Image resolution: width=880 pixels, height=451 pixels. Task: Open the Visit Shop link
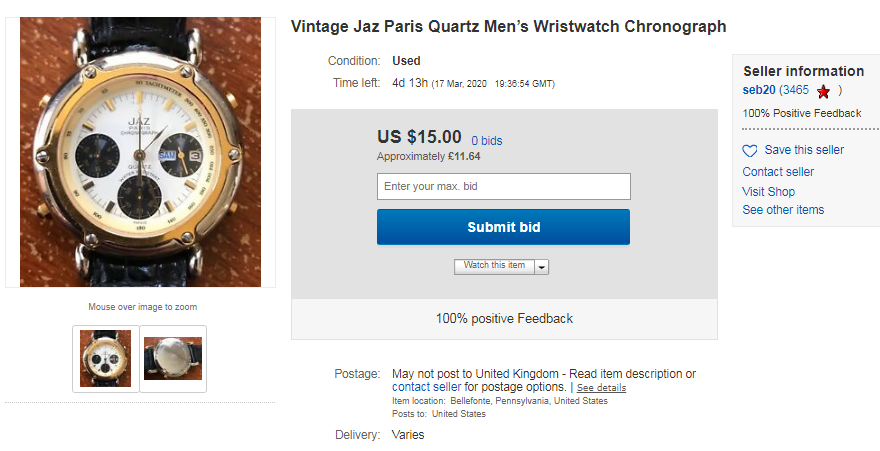coord(768,191)
